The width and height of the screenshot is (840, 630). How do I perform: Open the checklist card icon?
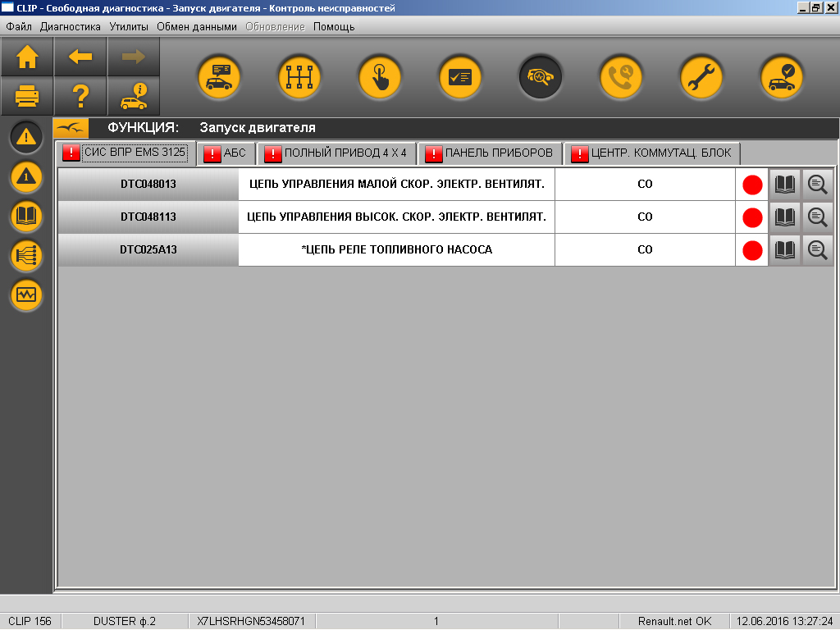[460, 77]
